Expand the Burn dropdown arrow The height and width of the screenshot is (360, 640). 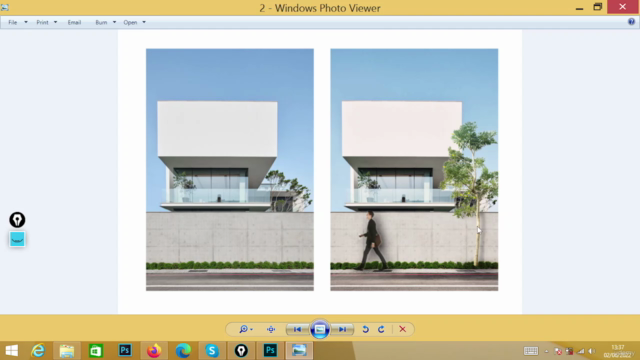[x=114, y=22]
